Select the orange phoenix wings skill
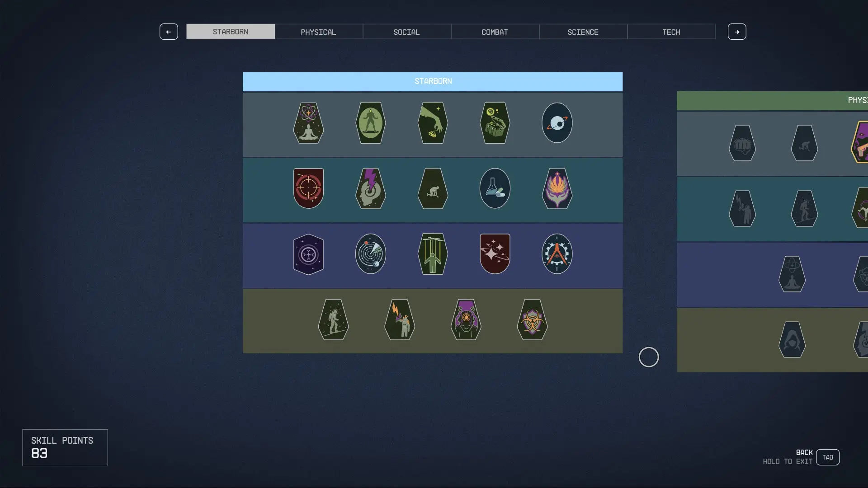This screenshot has height=488, width=868. coord(557,188)
